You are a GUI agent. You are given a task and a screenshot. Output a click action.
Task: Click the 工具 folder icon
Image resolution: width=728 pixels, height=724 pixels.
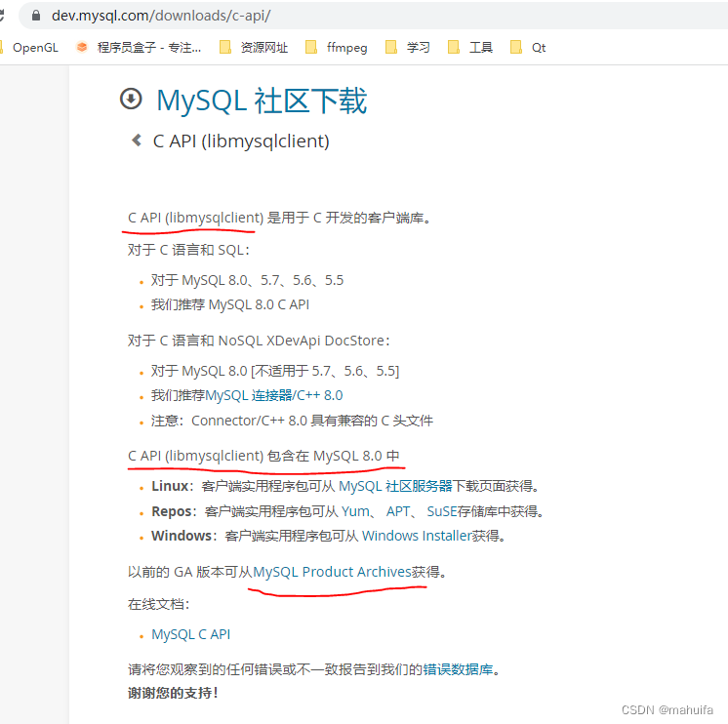click(x=454, y=47)
